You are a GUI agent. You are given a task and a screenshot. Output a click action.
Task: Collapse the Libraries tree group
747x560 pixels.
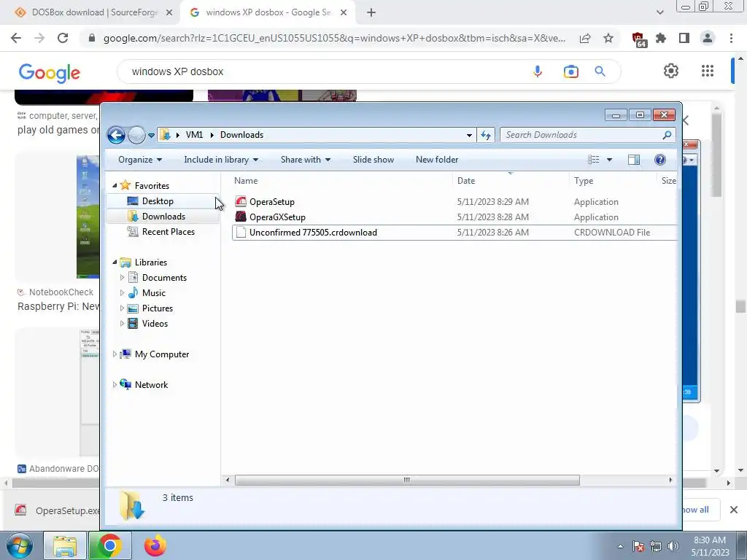[x=115, y=262]
